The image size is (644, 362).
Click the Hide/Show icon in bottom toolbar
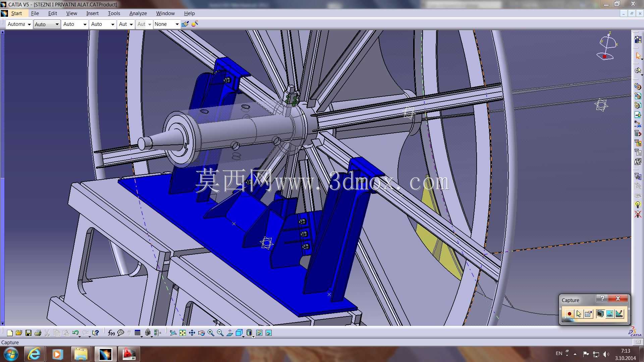[x=259, y=333]
